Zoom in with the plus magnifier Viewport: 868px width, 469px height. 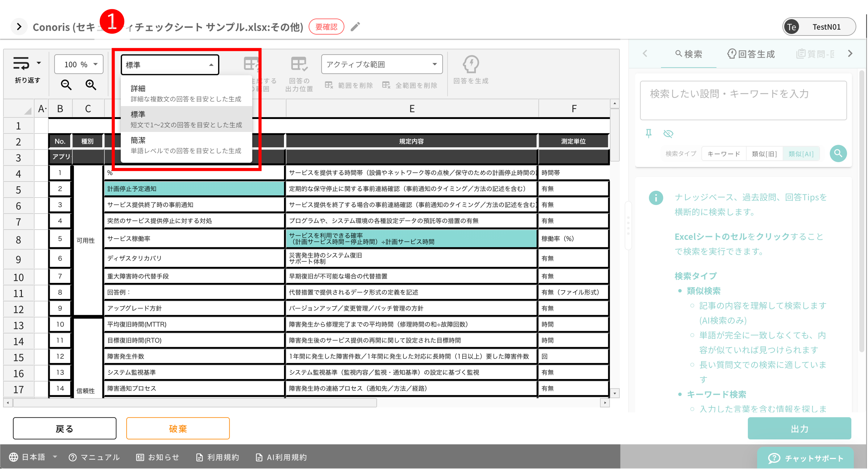tap(91, 85)
